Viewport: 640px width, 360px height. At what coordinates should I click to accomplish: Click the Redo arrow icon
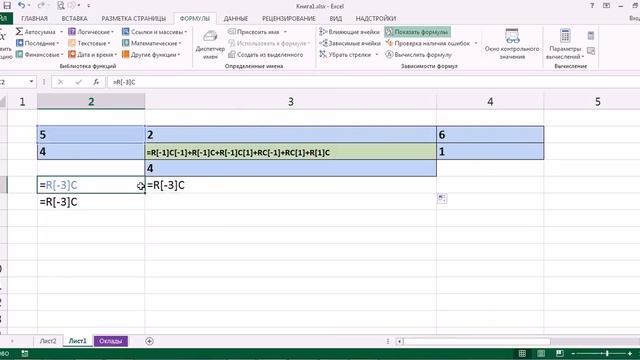(x=41, y=6)
